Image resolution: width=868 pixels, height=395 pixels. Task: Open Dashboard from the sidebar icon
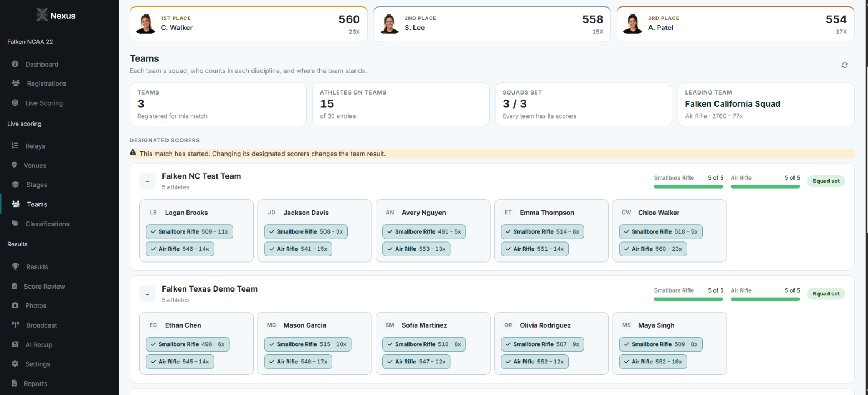15,64
